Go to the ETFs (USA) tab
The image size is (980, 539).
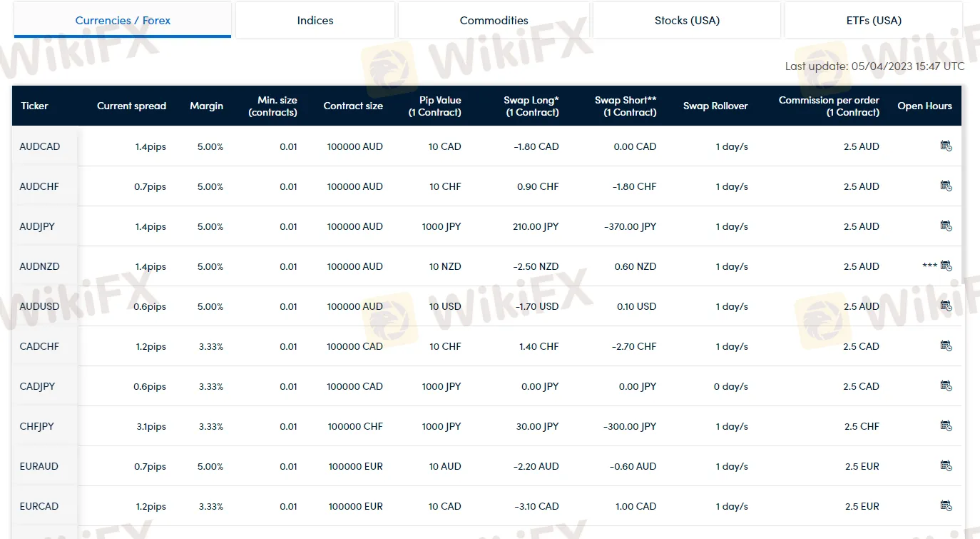(x=873, y=20)
